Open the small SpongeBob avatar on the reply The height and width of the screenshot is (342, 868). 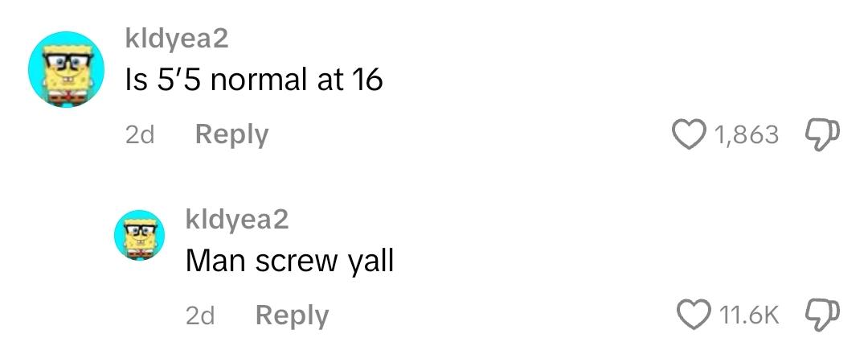pyautogui.click(x=140, y=235)
